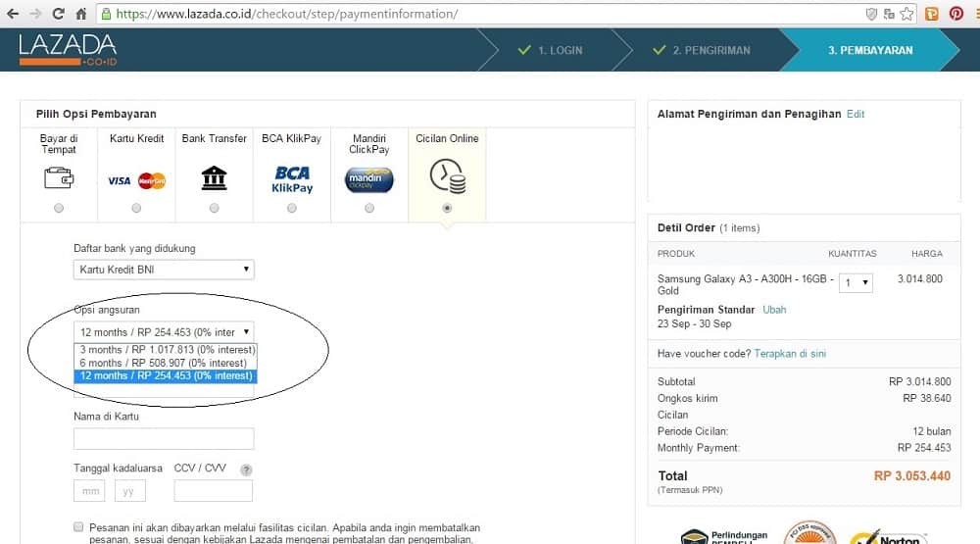This screenshot has height=544, width=980.
Task: Click the Bank Transfer building icon
Action: (x=214, y=178)
